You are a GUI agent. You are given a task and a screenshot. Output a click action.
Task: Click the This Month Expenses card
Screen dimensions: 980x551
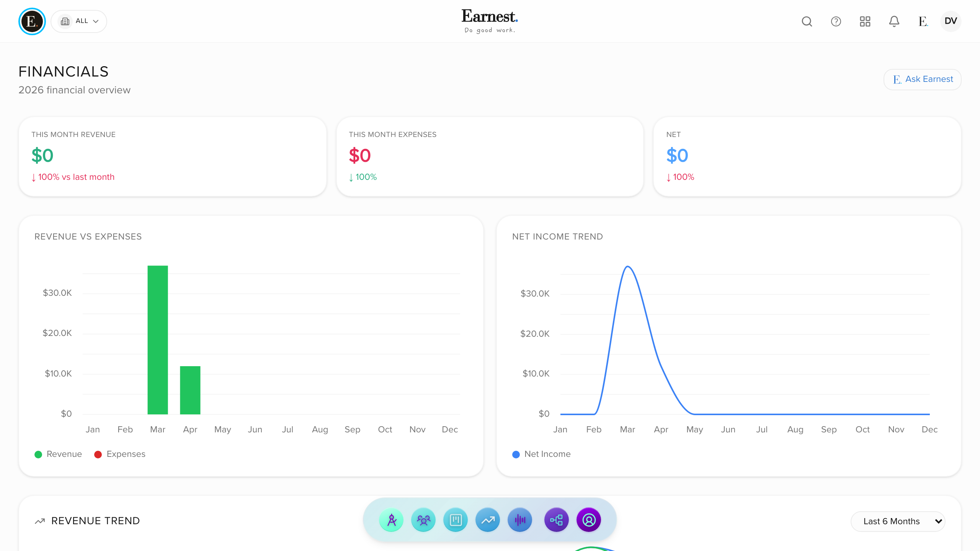point(490,157)
